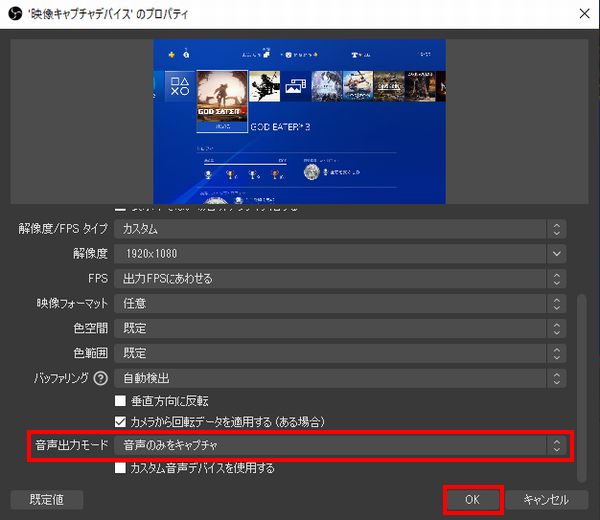
Task: Open the 色範囲 dropdown
Action: (x=340, y=353)
